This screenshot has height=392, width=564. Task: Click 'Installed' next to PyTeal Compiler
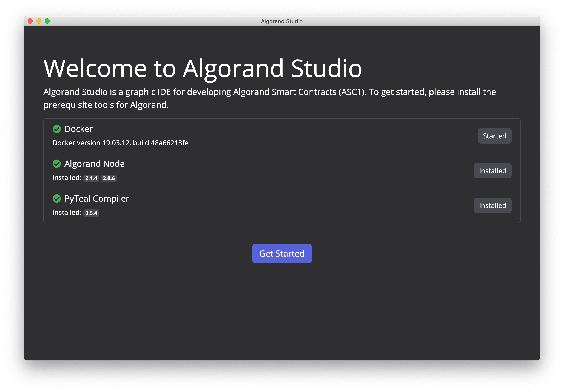click(492, 205)
